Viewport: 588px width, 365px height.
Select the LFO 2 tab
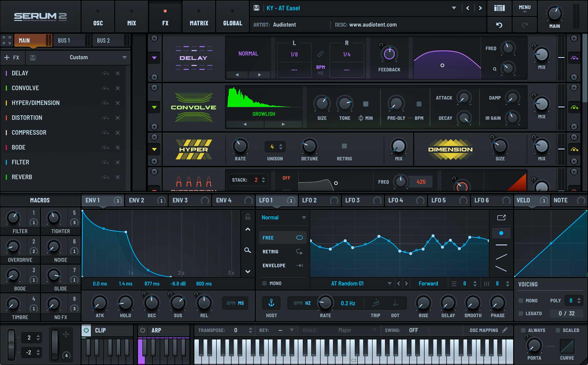pyautogui.click(x=310, y=200)
